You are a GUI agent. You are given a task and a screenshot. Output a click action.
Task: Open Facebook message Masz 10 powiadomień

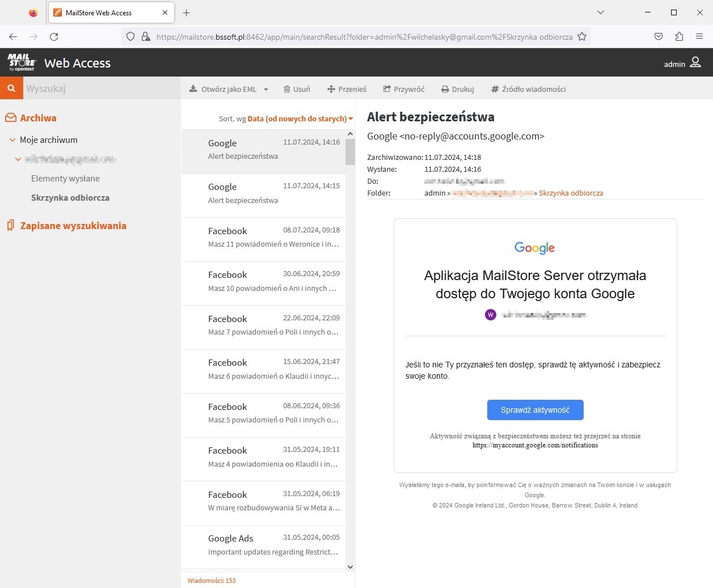tap(263, 284)
